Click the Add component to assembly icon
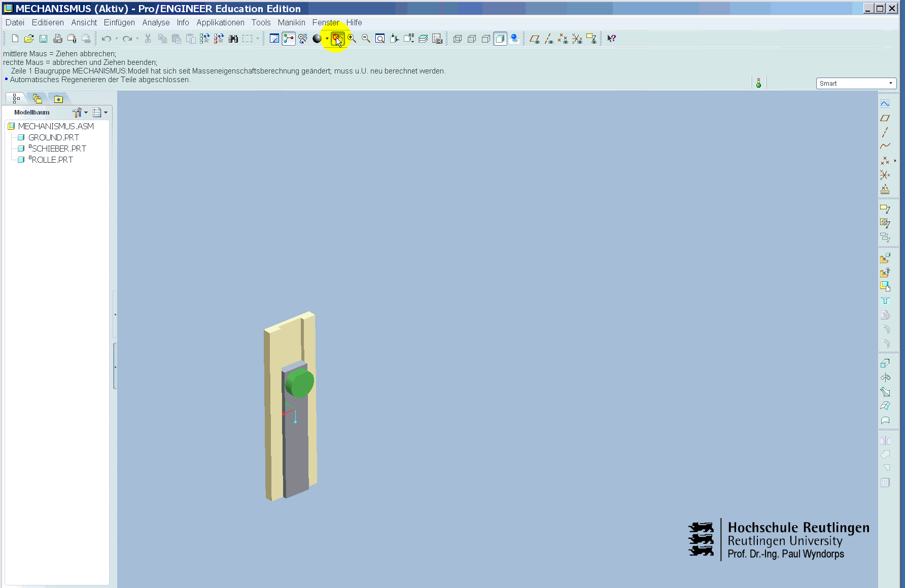This screenshot has width=905, height=588. point(885,259)
